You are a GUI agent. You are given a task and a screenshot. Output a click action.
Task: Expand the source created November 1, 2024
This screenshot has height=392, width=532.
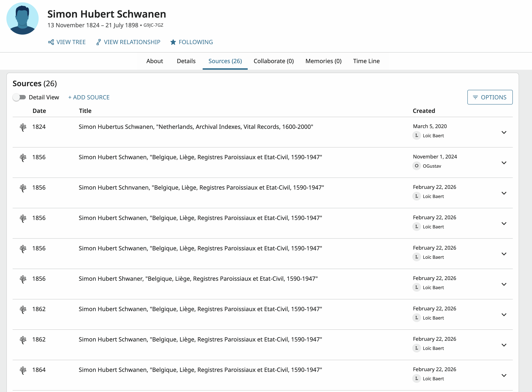(x=504, y=163)
